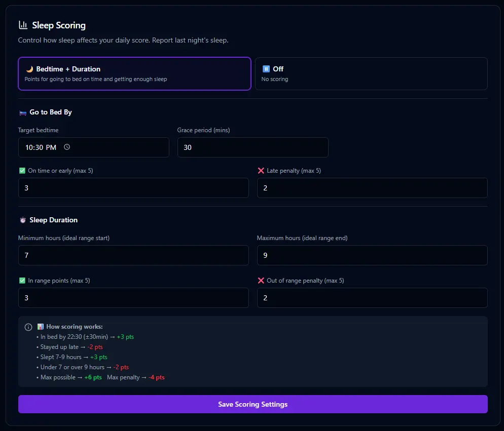Click the chart emoji in How scoring works box
The height and width of the screenshot is (431, 504).
pyautogui.click(x=41, y=326)
